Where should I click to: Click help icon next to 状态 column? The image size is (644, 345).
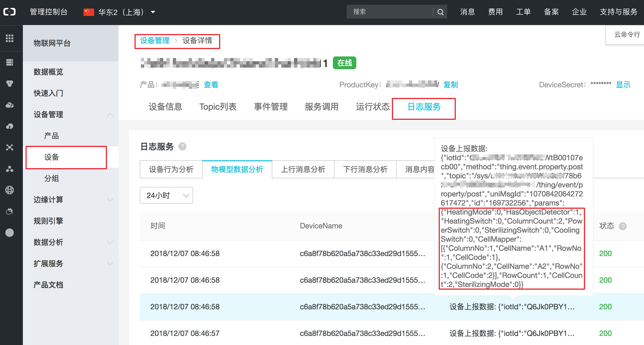(x=623, y=226)
